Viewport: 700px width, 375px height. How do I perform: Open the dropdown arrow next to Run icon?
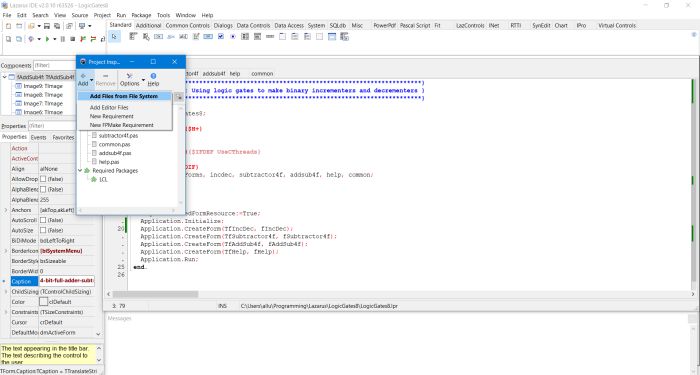coord(54,39)
